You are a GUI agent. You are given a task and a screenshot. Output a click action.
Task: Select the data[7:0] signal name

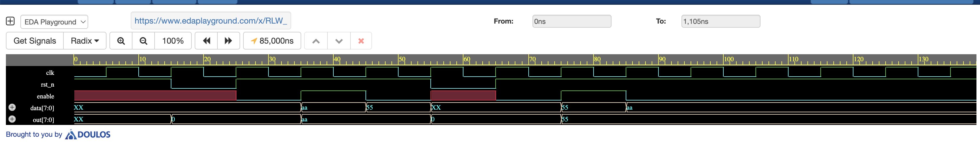(x=42, y=108)
